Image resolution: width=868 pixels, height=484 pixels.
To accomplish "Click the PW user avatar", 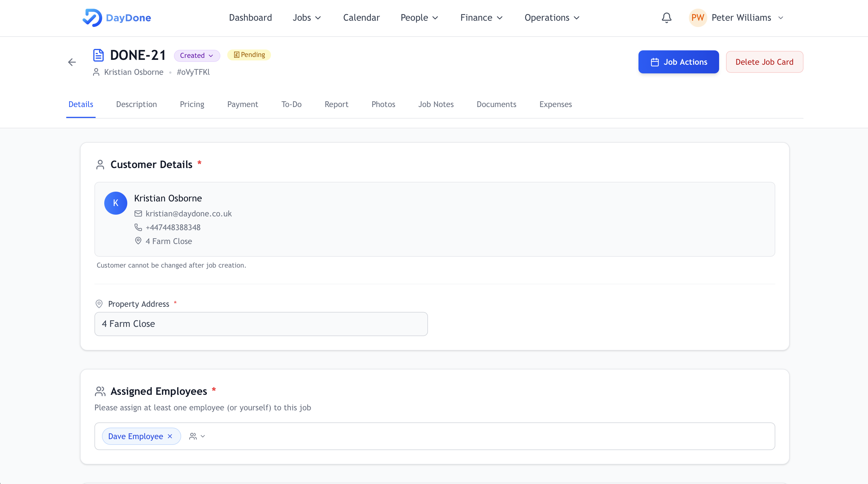I will click(698, 18).
